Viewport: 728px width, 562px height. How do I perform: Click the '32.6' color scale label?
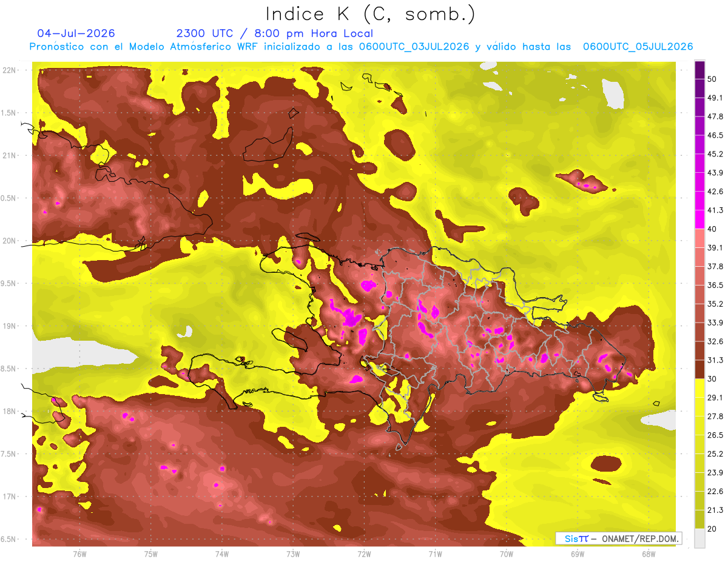click(x=715, y=341)
